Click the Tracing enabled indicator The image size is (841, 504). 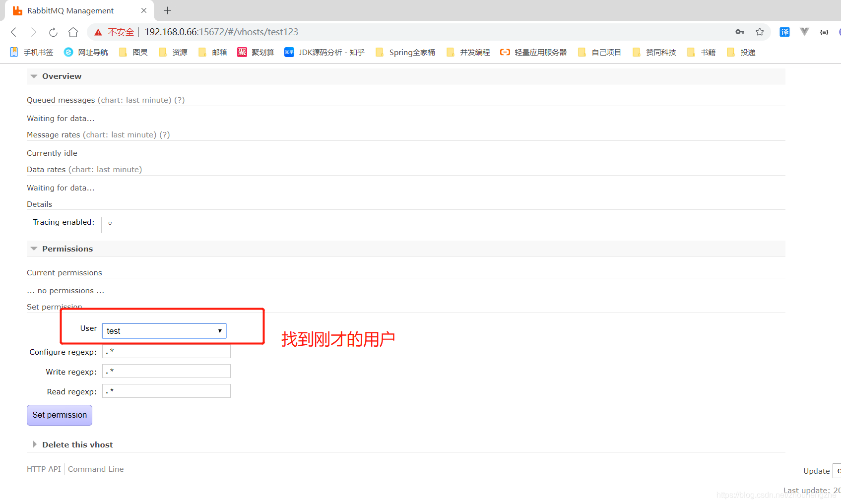(110, 223)
